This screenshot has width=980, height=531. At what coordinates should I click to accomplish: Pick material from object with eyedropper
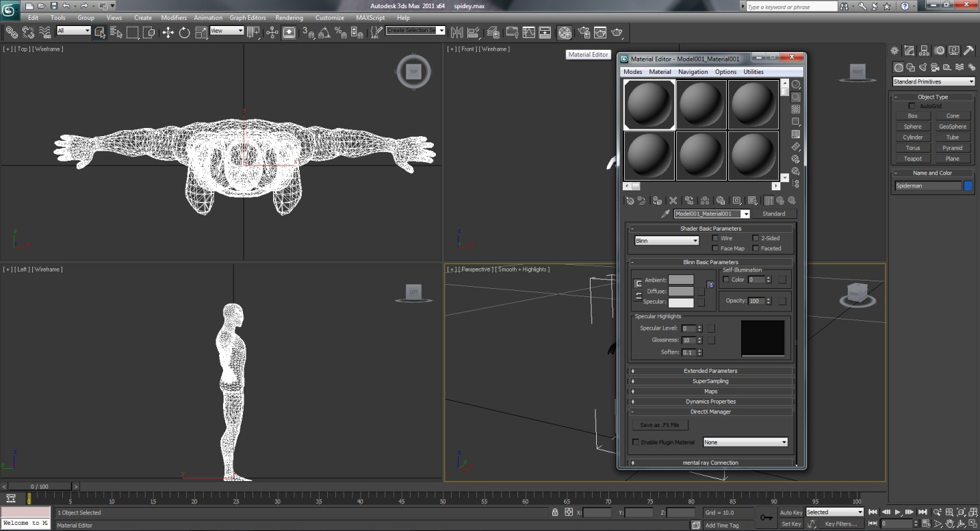665,214
